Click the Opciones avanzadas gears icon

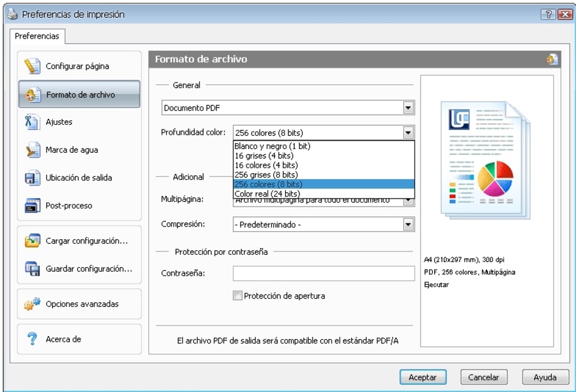[x=33, y=304]
